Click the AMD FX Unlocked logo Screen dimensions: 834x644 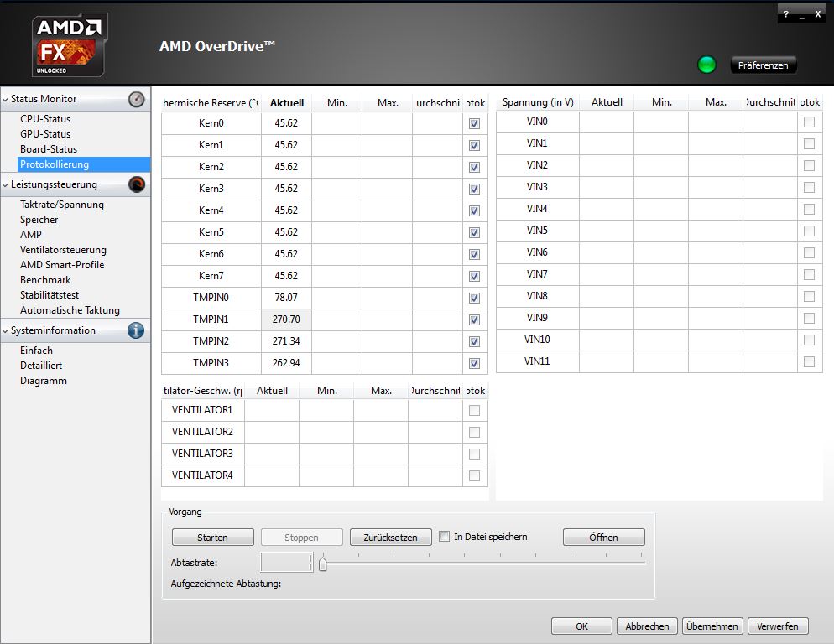click(70, 45)
